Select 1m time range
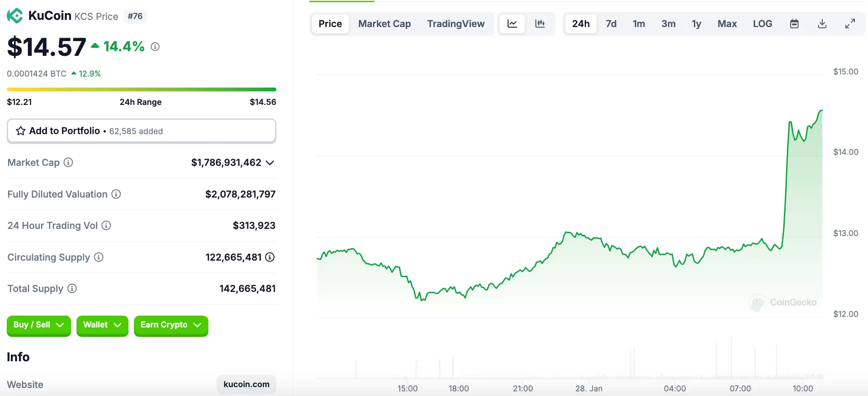Viewport: 868px width, 396px height. click(639, 24)
